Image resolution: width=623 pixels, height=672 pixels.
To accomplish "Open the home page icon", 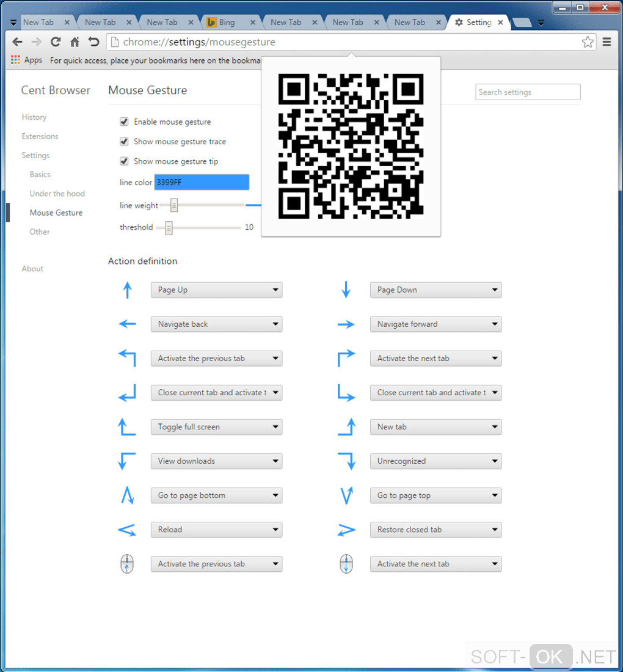I will coord(75,42).
